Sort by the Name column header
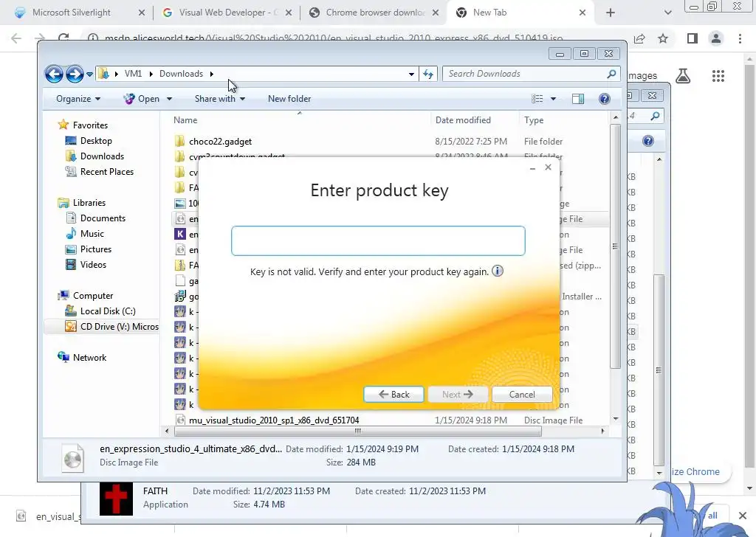The width and height of the screenshot is (756, 537). [x=185, y=120]
